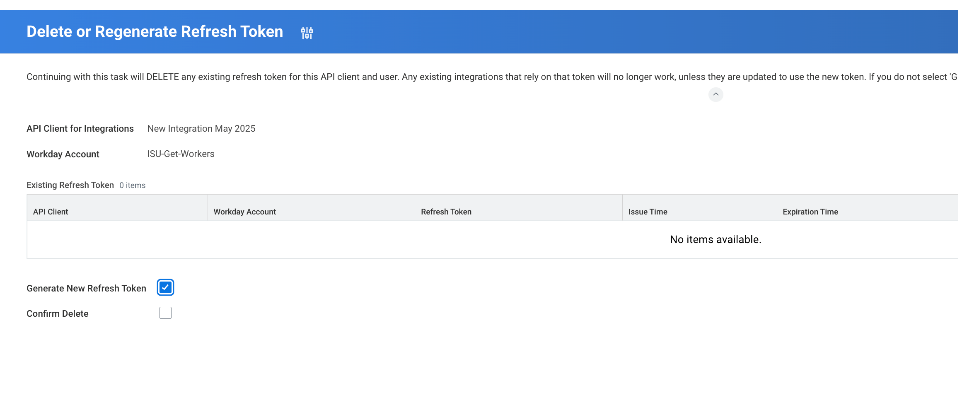Click the Confirm Delete label text
Screen dimensions: 958x407
tap(57, 314)
